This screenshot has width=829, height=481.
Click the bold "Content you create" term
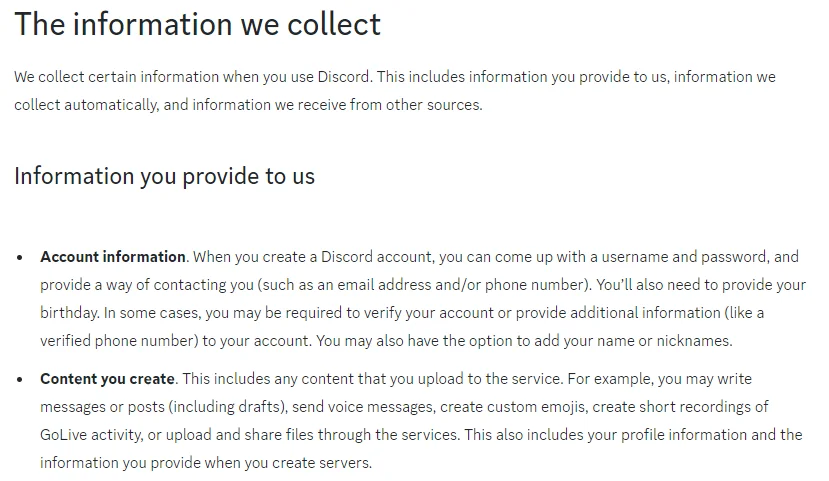(x=108, y=379)
